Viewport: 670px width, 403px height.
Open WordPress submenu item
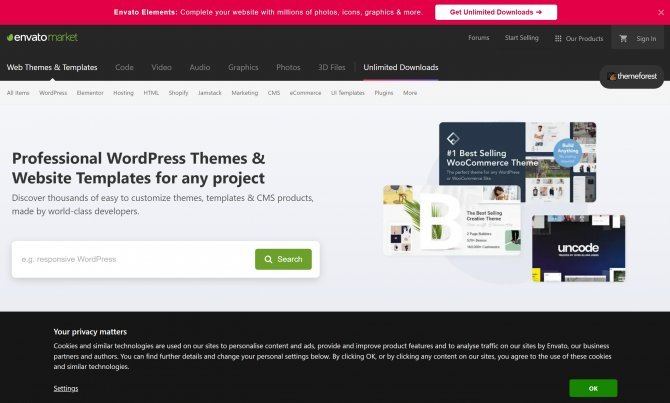[53, 93]
